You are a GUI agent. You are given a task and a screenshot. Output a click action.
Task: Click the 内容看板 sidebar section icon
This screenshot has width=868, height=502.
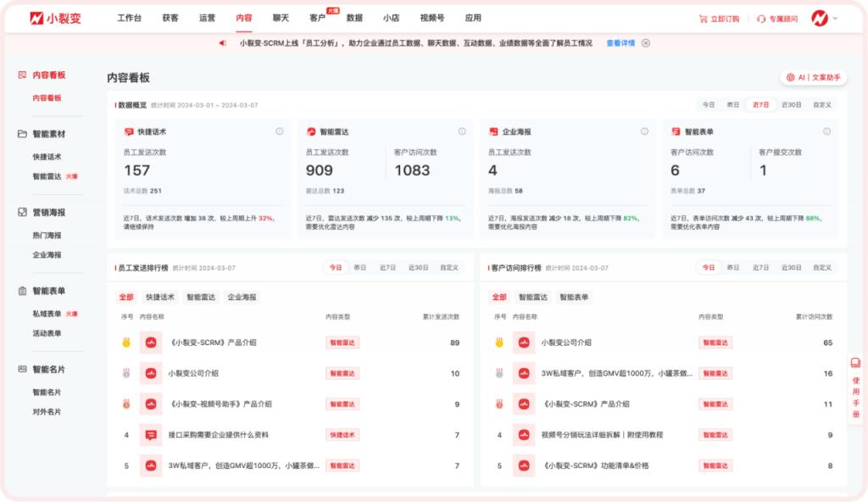[x=22, y=75]
